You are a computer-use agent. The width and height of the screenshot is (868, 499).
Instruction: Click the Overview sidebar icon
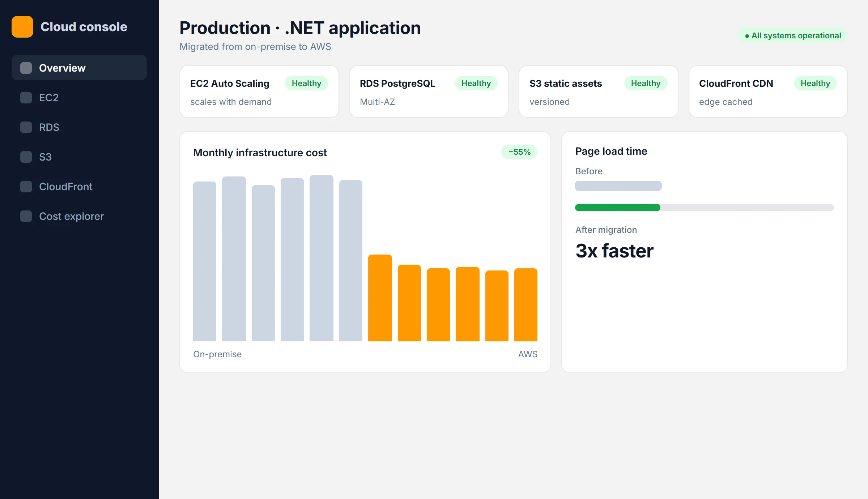pos(26,68)
